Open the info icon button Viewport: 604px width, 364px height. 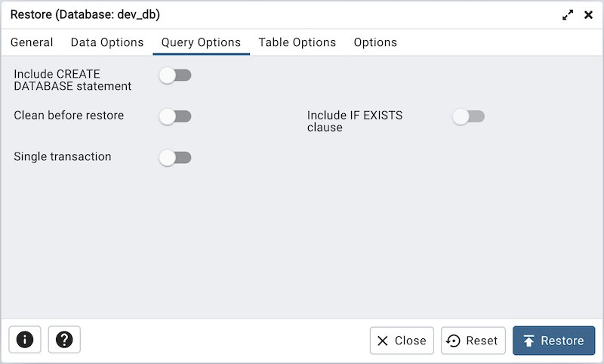25,340
